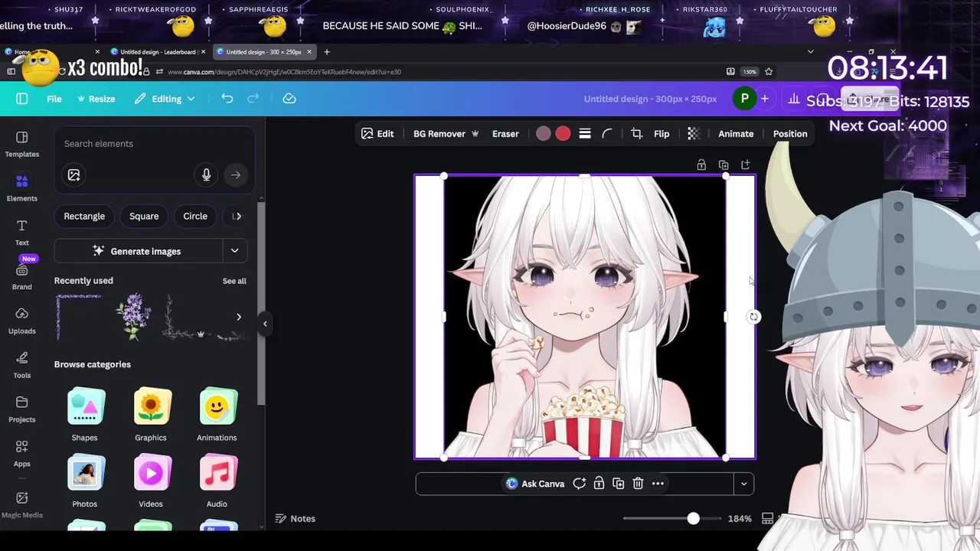
Task: Open the Tools panel in sidebar
Action: click(21, 364)
